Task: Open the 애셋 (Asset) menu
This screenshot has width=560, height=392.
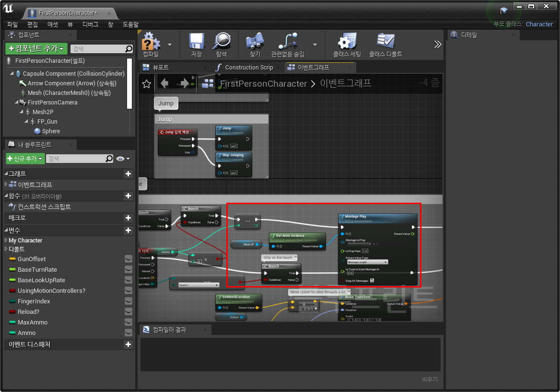Action: [53, 24]
